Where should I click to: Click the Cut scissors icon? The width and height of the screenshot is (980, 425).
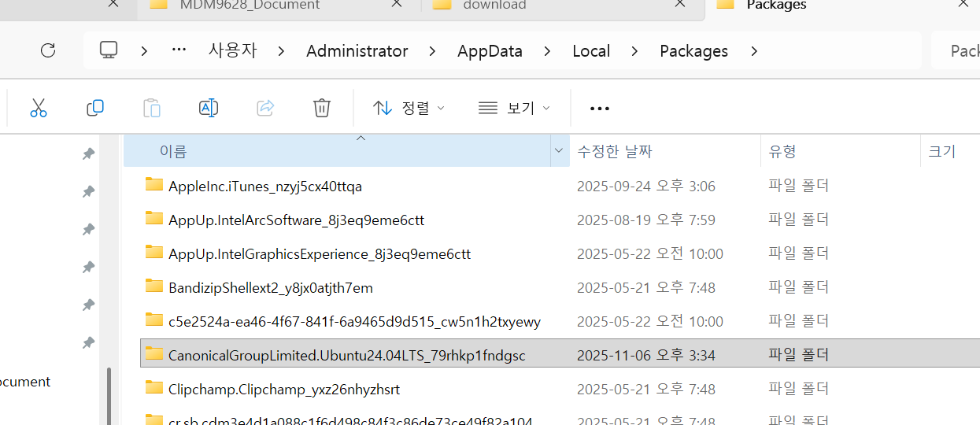click(x=39, y=108)
